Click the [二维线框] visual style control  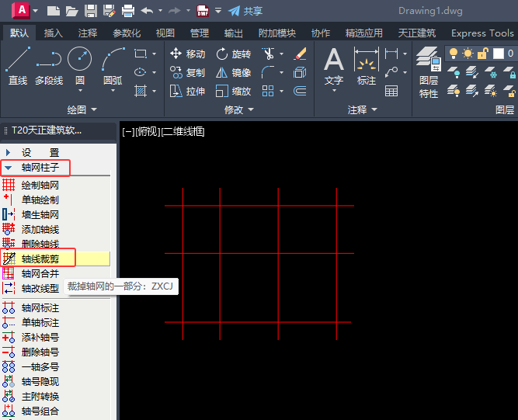183,132
